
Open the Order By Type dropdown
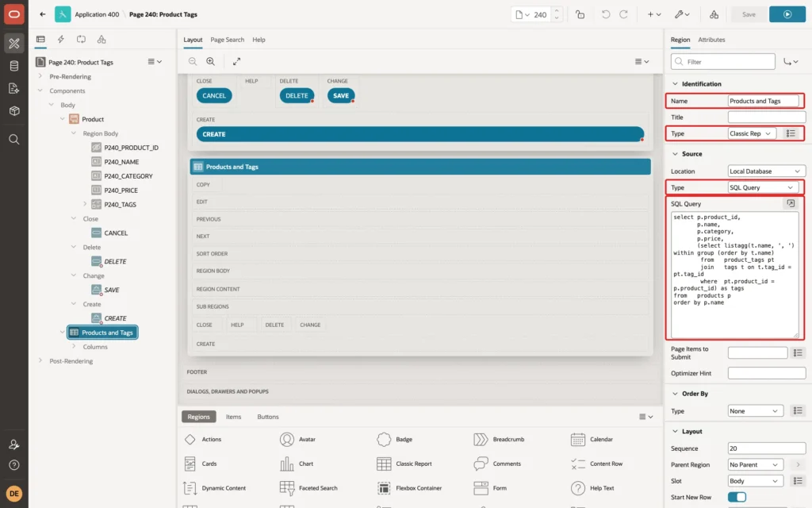(x=755, y=411)
